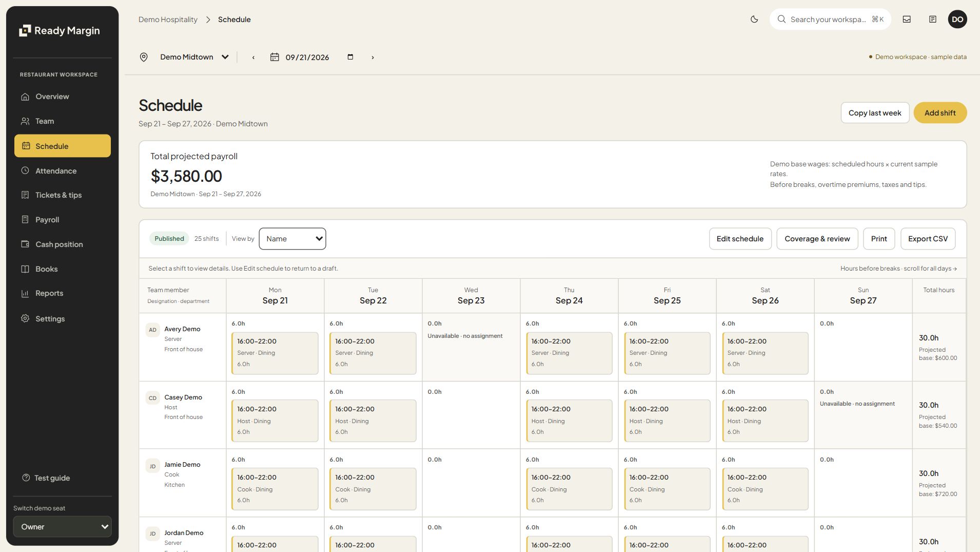Open Avery Demo's Thu Sep 24 shift

[x=569, y=353]
